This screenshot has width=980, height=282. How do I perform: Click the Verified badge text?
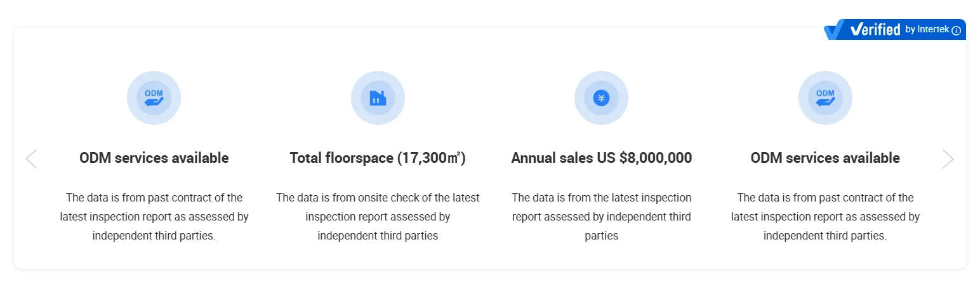(875, 30)
